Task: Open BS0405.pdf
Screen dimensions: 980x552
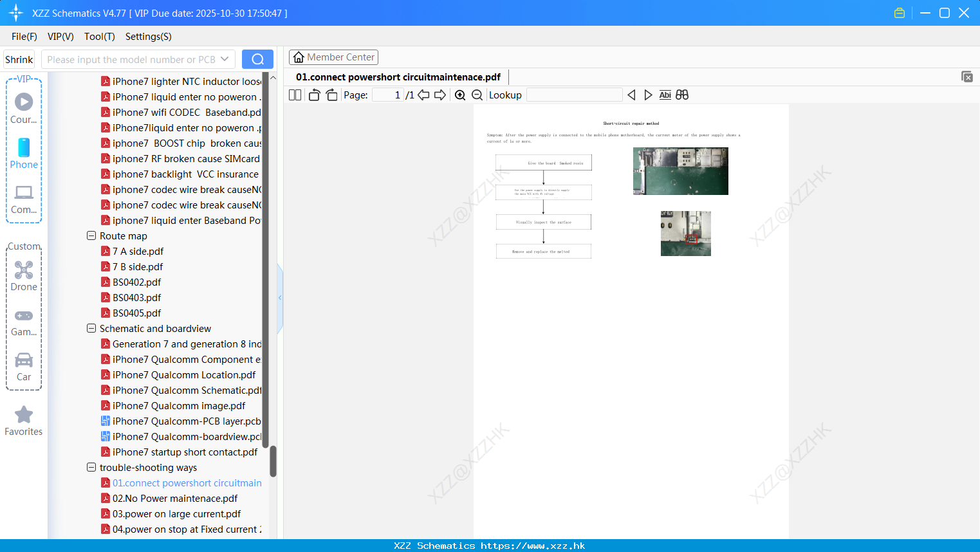Action: (x=131, y=313)
